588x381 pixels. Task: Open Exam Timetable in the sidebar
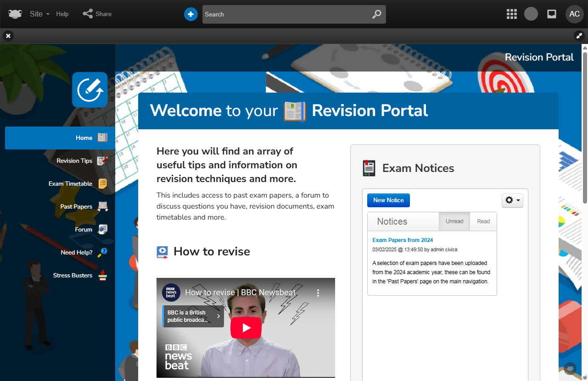[x=71, y=184]
